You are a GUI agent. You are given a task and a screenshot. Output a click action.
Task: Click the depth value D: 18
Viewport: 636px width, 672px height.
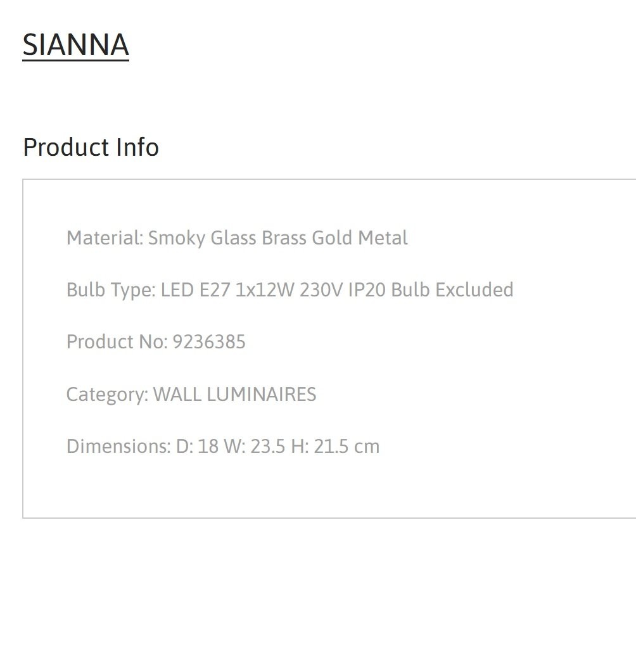pos(198,446)
